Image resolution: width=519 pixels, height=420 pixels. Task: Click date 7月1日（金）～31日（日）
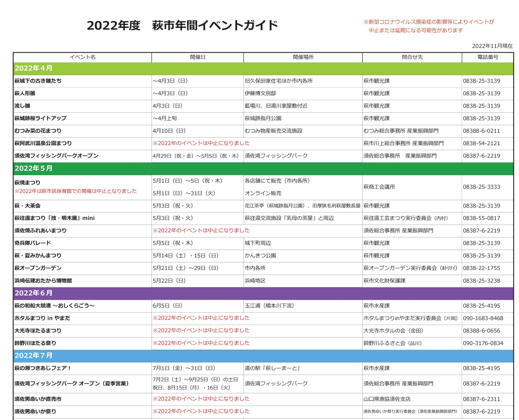(x=184, y=368)
